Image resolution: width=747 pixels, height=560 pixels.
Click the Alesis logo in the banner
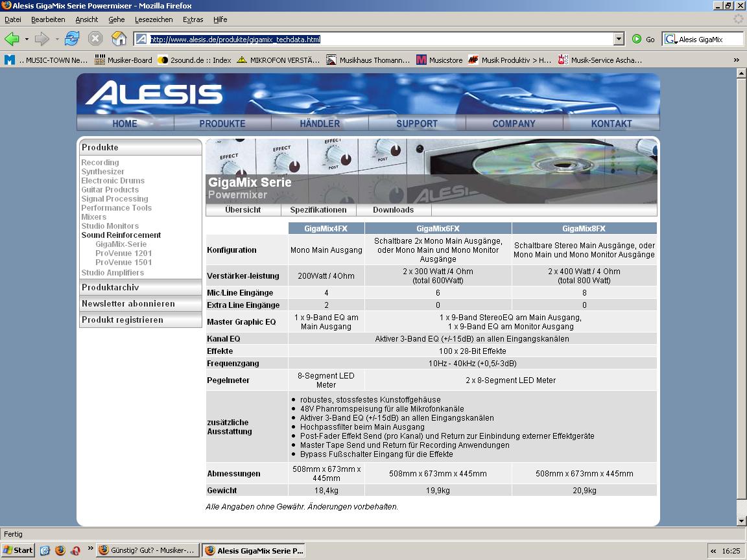pyautogui.click(x=154, y=93)
